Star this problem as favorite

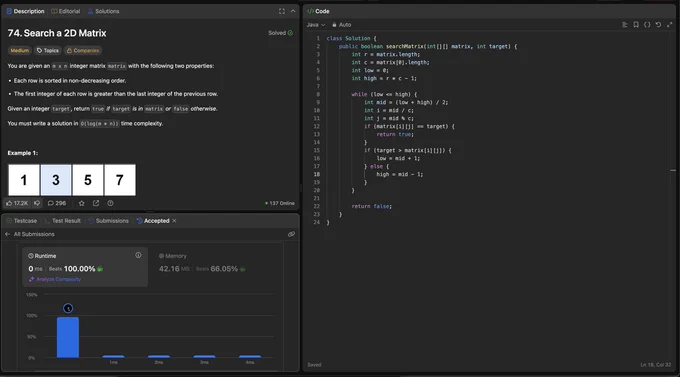pos(82,203)
